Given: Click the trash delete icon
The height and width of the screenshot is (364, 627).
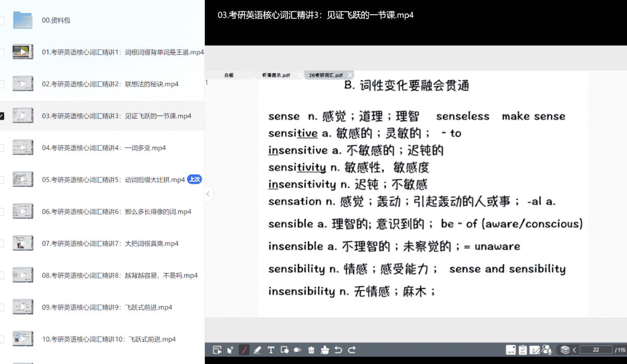Looking at the screenshot, I should (311, 350).
